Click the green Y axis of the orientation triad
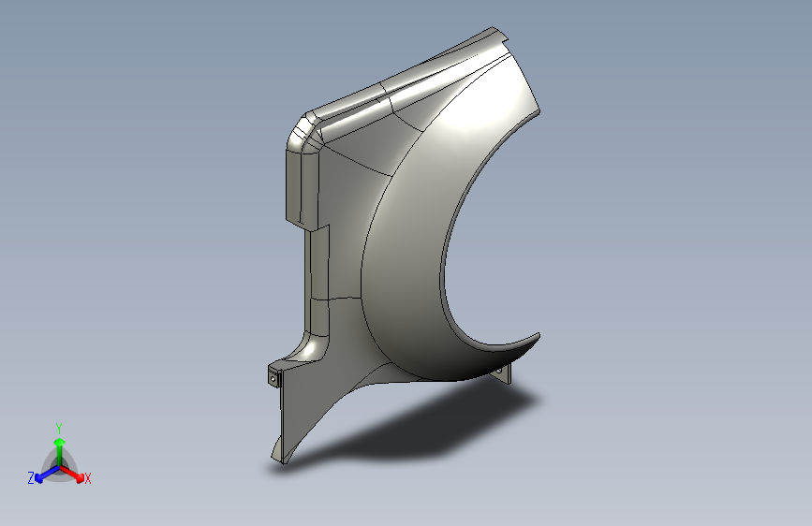 click(x=60, y=451)
